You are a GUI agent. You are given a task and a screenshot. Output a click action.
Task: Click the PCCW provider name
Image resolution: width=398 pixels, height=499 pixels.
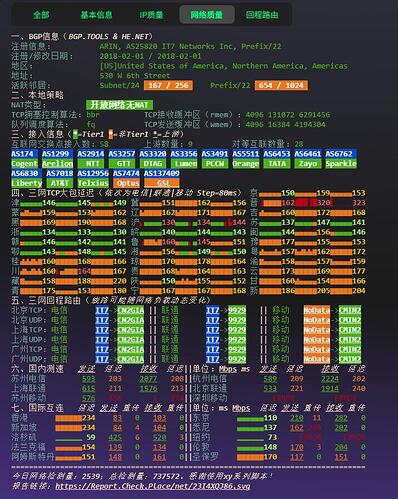pos(215,164)
